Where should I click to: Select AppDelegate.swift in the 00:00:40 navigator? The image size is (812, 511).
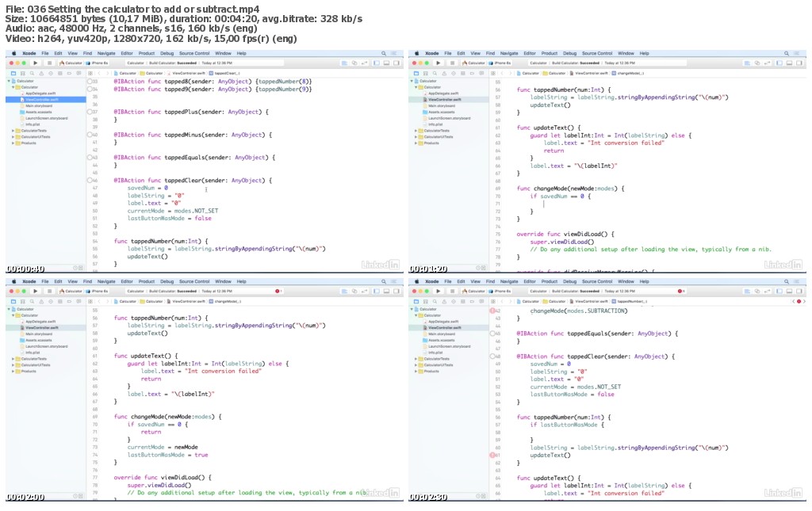click(x=38, y=93)
